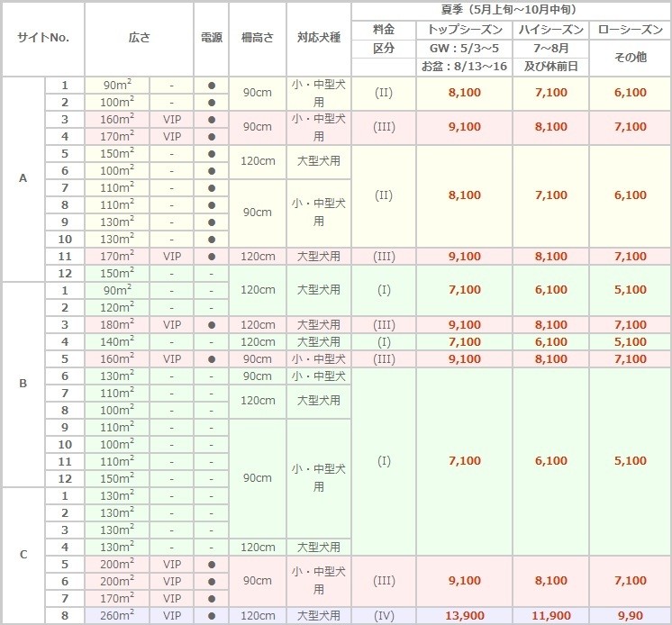Click the 180m² size cell
672x625 pixels.
(x=117, y=325)
